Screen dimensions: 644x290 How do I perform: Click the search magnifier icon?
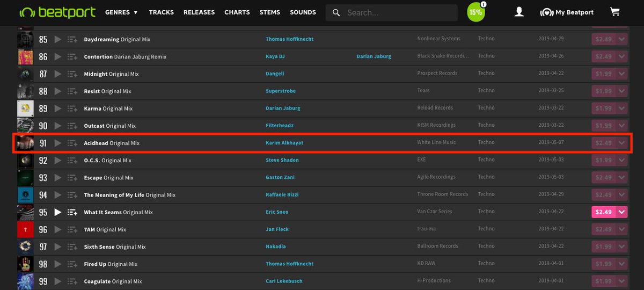(336, 12)
